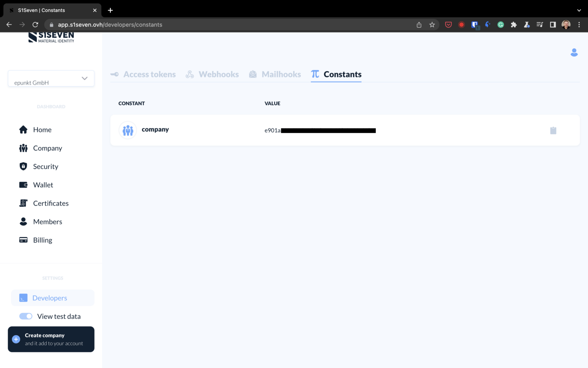Copy the company constant value via clipboard icon
The height and width of the screenshot is (368, 588).
click(553, 130)
